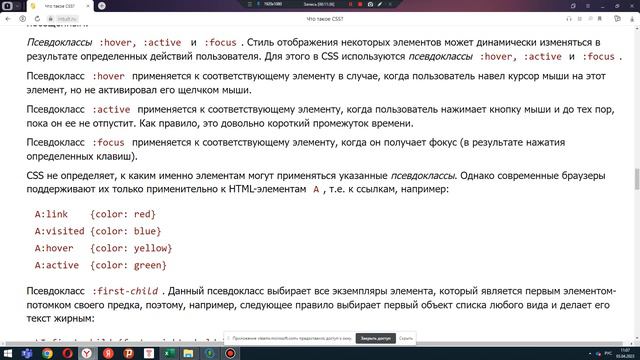Click the italic heading "Псевдоклассы"

[59, 42]
